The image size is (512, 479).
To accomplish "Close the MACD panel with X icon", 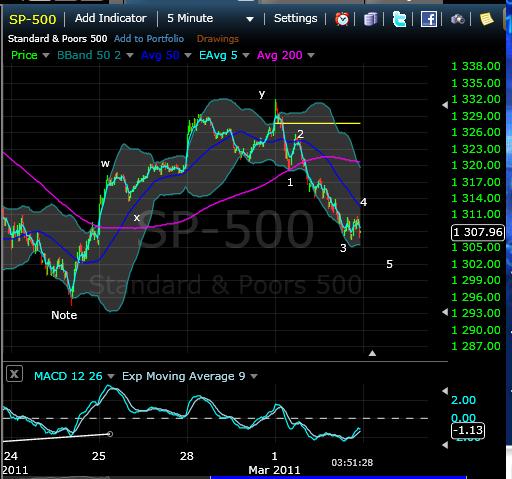I will (x=14, y=374).
